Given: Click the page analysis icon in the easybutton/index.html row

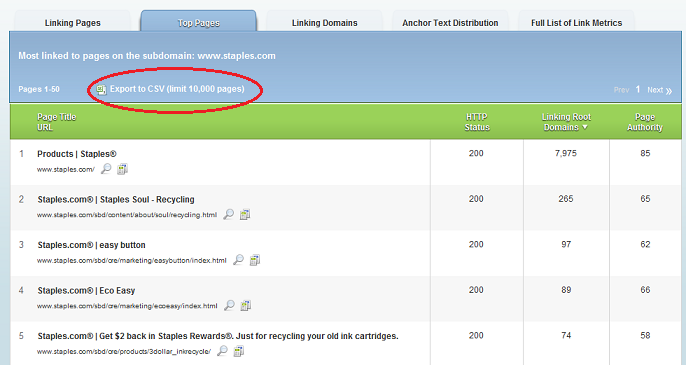Looking at the screenshot, I should coord(255,260).
